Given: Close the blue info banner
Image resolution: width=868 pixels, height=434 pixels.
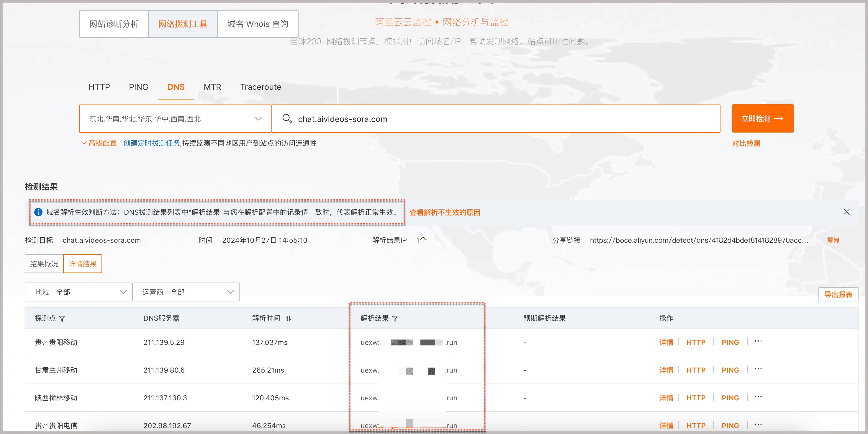Looking at the screenshot, I should (846, 212).
